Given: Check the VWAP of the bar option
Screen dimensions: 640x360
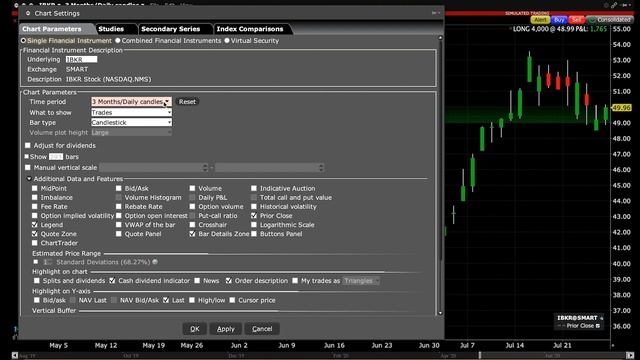Looking at the screenshot, I should tap(118, 224).
